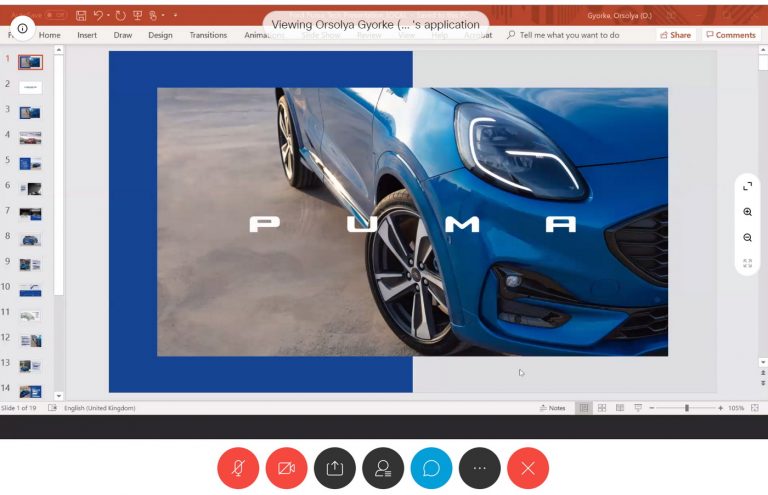Image resolution: width=768 pixels, height=495 pixels.
Task: Click the share content button
Action: [x=334, y=468]
